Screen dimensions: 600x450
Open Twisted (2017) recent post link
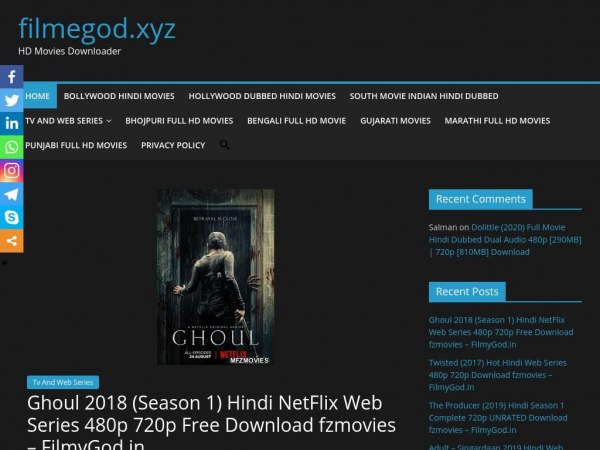tap(497, 375)
